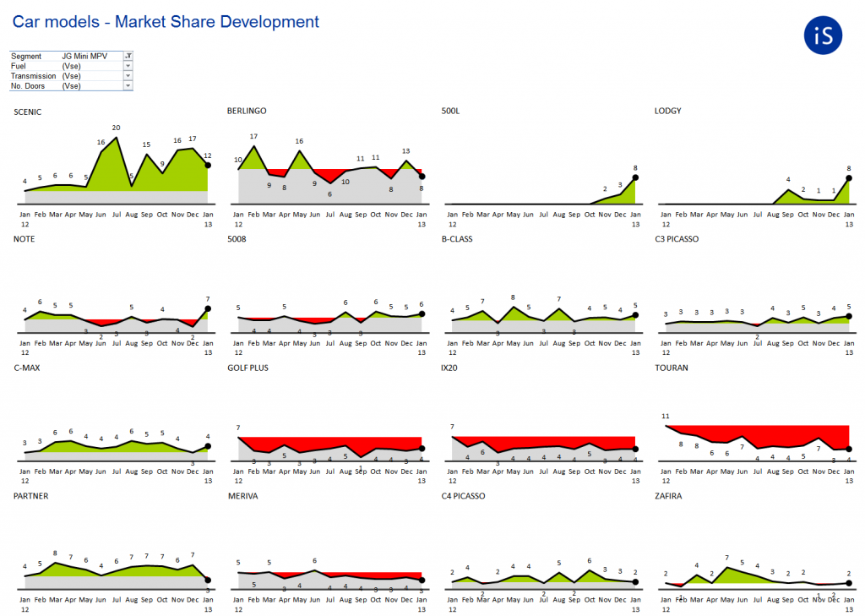Select the ZAFIRA chart title
The width and height of the screenshot is (865, 616).
click(x=668, y=496)
